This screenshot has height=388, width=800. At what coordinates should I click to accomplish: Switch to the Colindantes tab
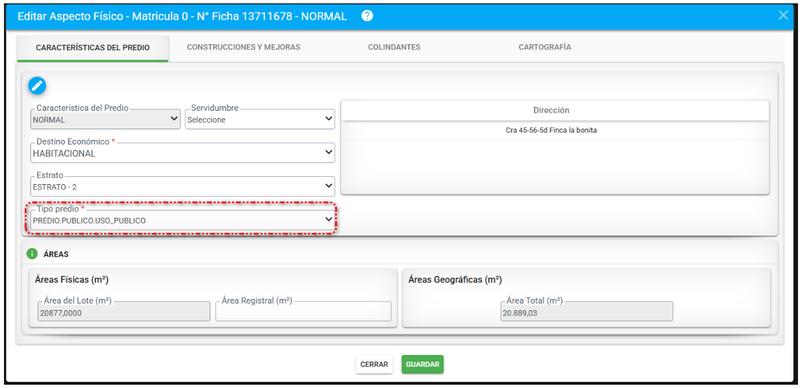[394, 47]
